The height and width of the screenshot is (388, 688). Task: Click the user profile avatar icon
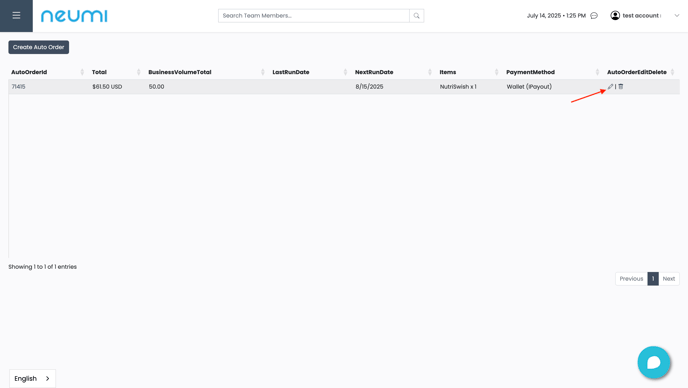pyautogui.click(x=615, y=16)
